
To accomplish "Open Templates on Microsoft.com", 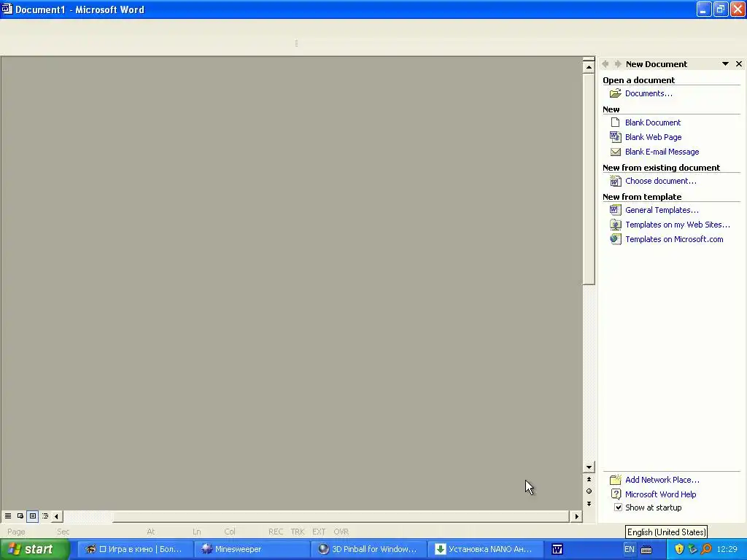I will [674, 239].
